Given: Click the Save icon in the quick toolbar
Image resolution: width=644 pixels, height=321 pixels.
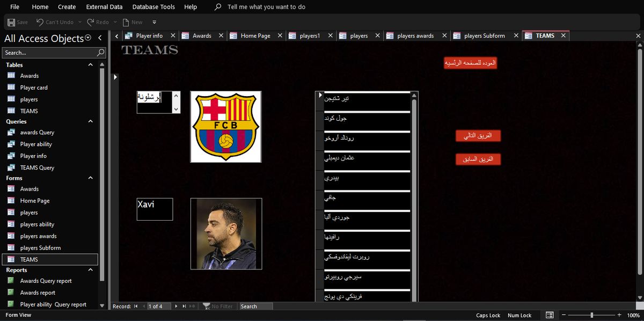Looking at the screenshot, I should 11,22.
